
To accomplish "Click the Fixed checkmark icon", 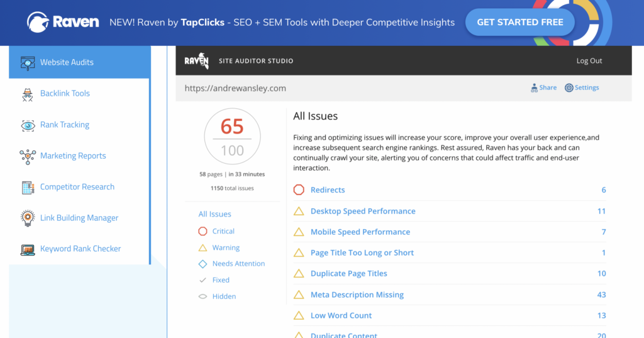I will tap(203, 280).
